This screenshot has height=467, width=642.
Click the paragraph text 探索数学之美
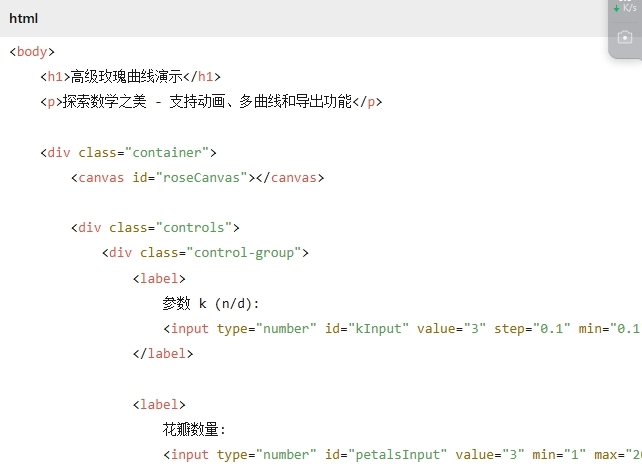click(x=104, y=102)
